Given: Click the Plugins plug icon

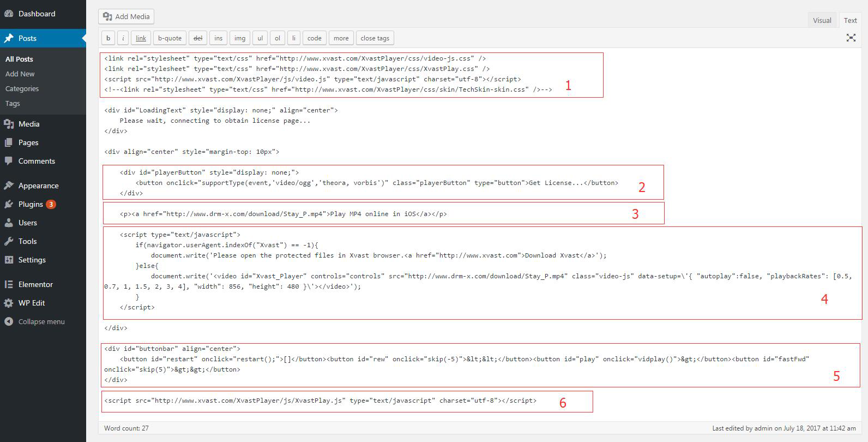Looking at the screenshot, I should pos(9,204).
